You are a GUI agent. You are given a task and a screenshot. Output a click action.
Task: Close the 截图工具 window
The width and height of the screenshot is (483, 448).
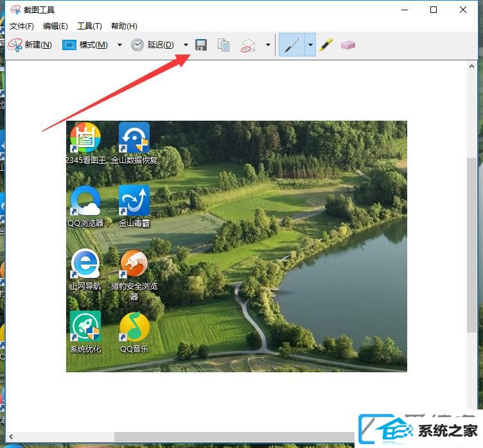click(x=462, y=10)
